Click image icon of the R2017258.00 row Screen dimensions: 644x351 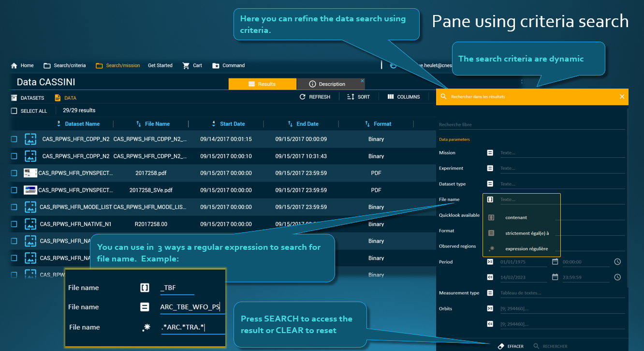(x=30, y=224)
